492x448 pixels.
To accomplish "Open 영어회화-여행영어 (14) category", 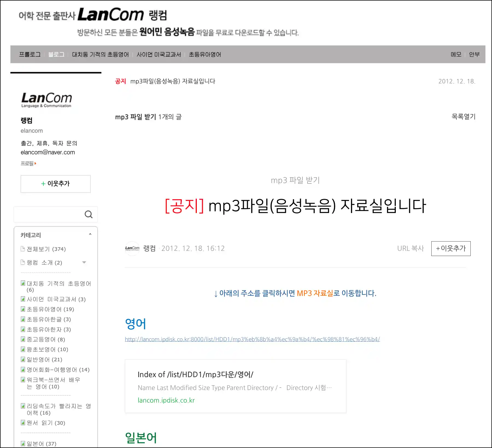I will (58, 370).
